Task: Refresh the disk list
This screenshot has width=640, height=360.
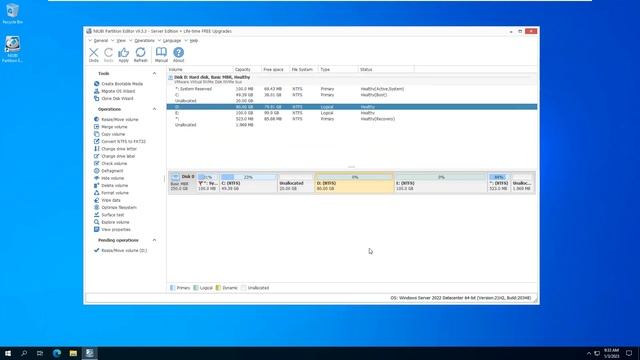Action: (140, 55)
